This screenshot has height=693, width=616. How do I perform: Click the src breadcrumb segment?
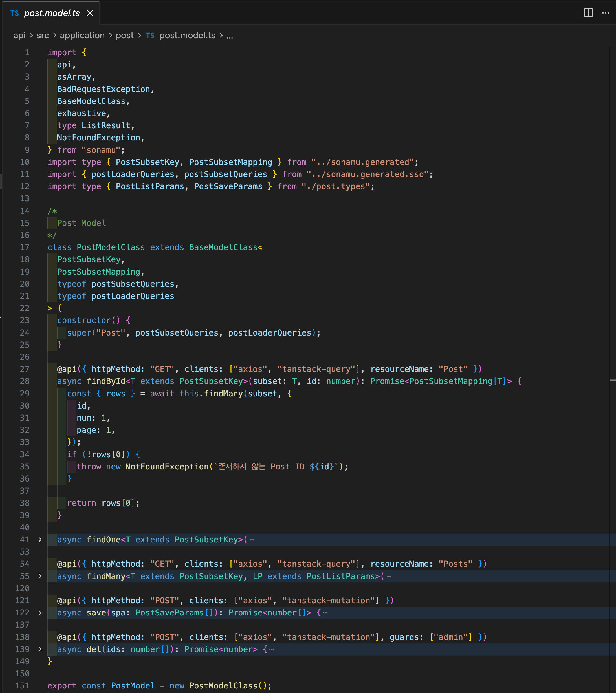43,36
